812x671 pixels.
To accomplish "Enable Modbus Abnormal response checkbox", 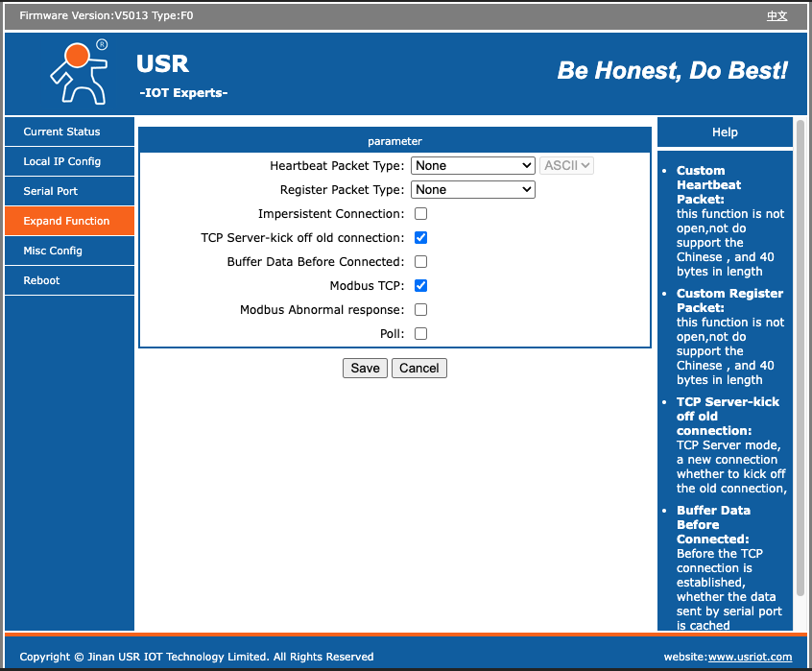I will click(x=421, y=310).
